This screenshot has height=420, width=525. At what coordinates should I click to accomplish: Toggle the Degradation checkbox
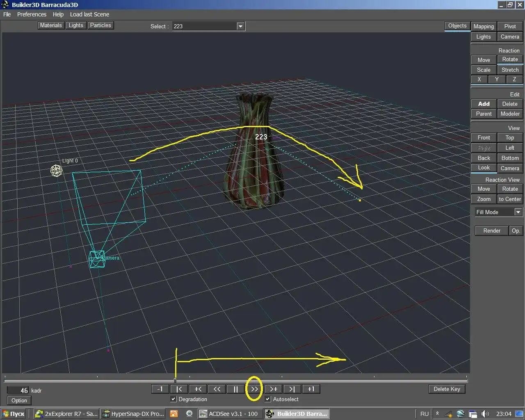pyautogui.click(x=173, y=399)
